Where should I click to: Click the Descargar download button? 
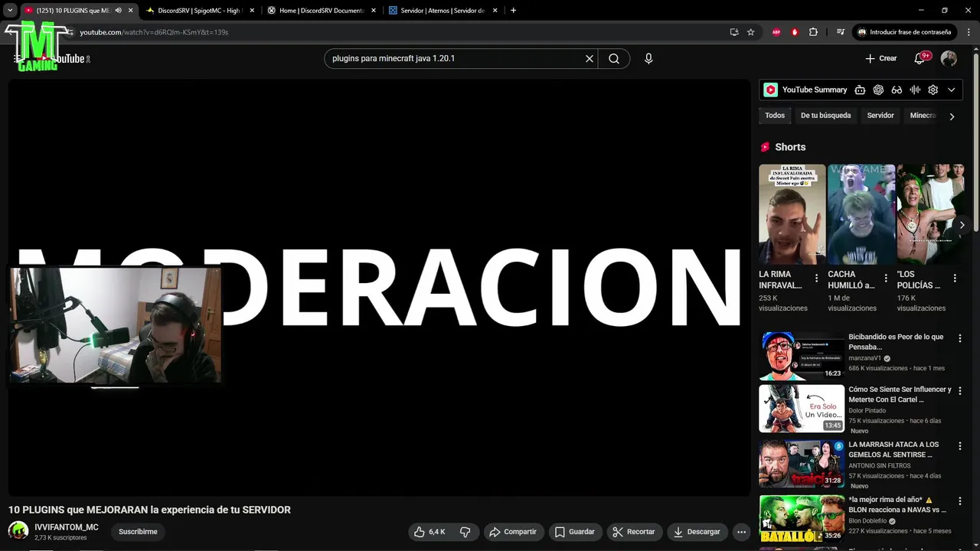tap(697, 532)
